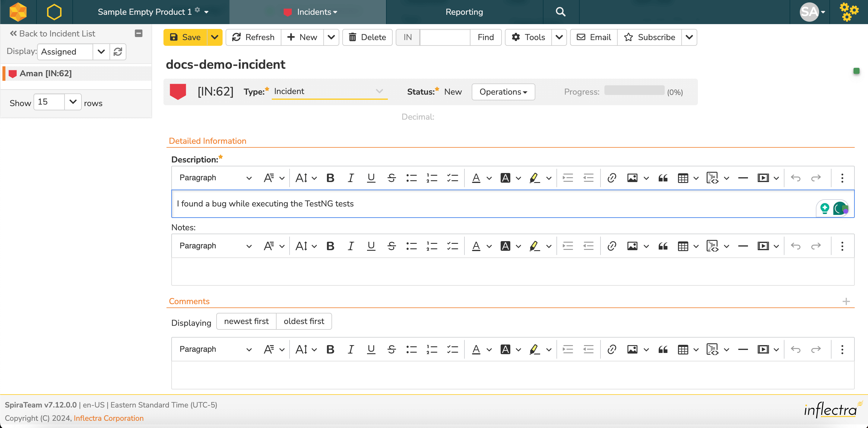868x428 pixels.
Task: Collapse the sidebar panel minimize icon
Action: click(138, 33)
